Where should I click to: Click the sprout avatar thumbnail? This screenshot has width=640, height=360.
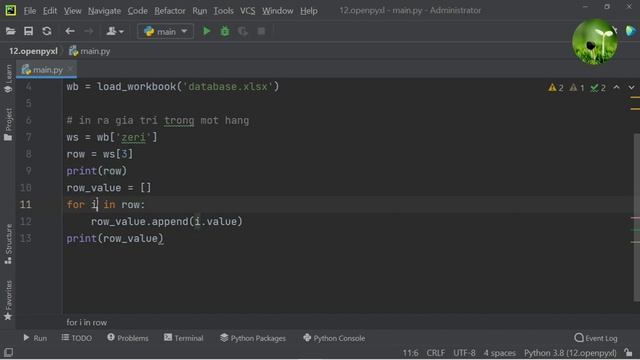pyautogui.click(x=595, y=42)
